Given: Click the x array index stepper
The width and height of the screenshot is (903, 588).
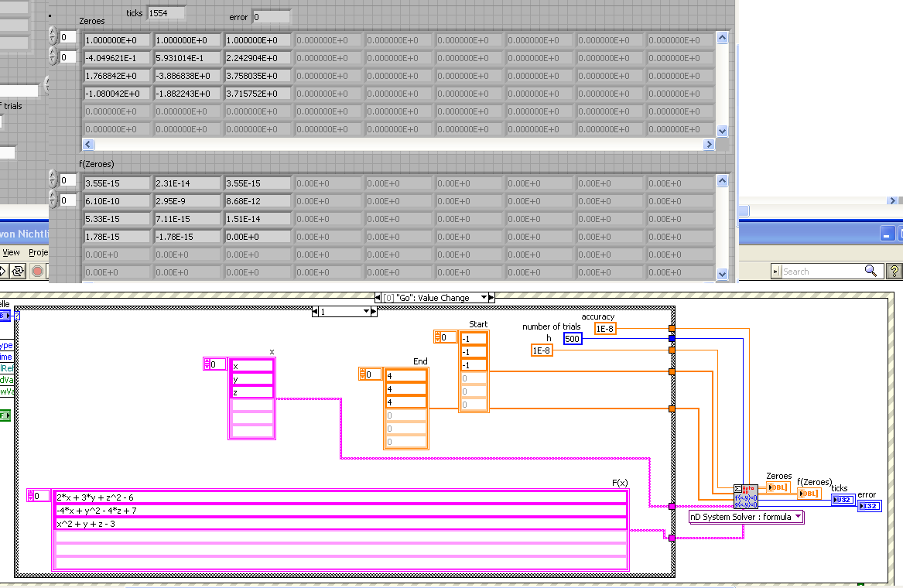Looking at the screenshot, I should [x=207, y=364].
